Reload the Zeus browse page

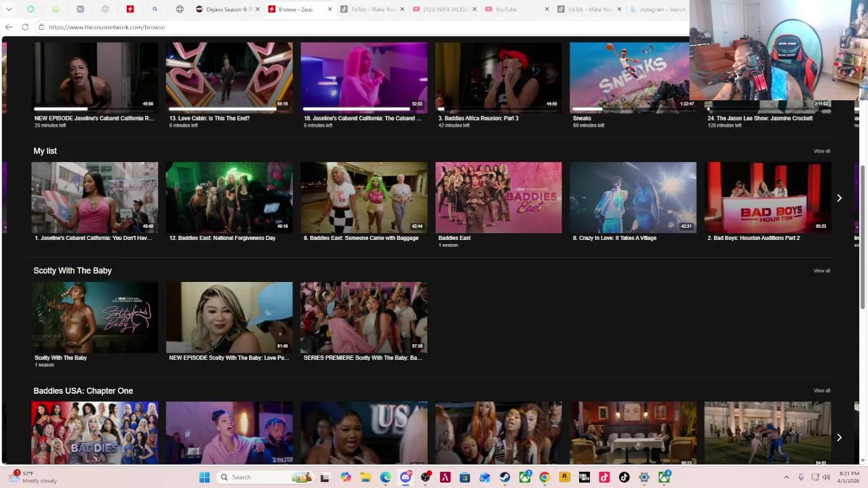click(x=25, y=27)
